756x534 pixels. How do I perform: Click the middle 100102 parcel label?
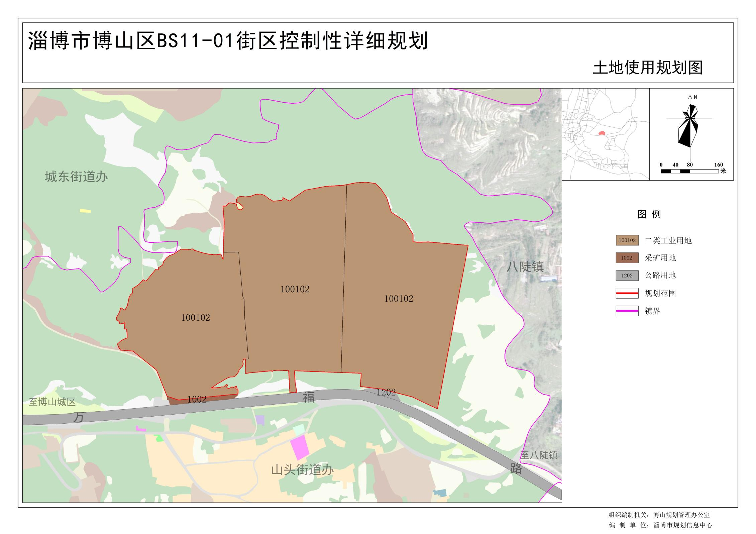point(295,289)
